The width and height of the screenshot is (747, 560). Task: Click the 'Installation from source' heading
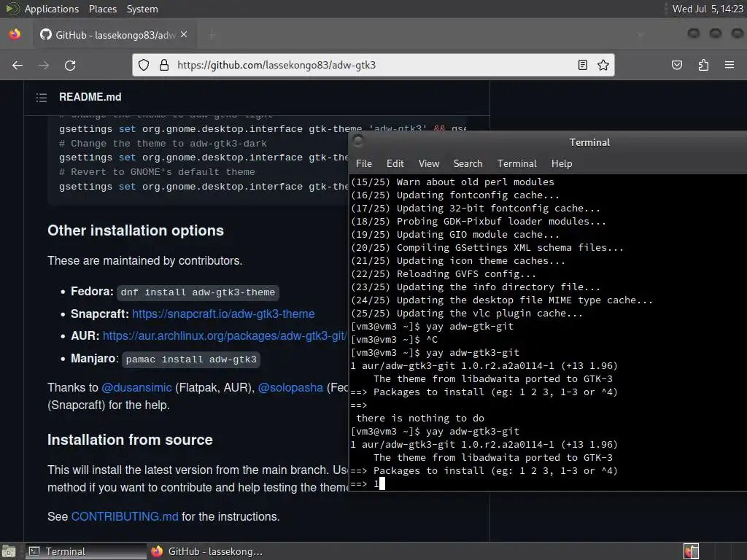tap(130, 440)
